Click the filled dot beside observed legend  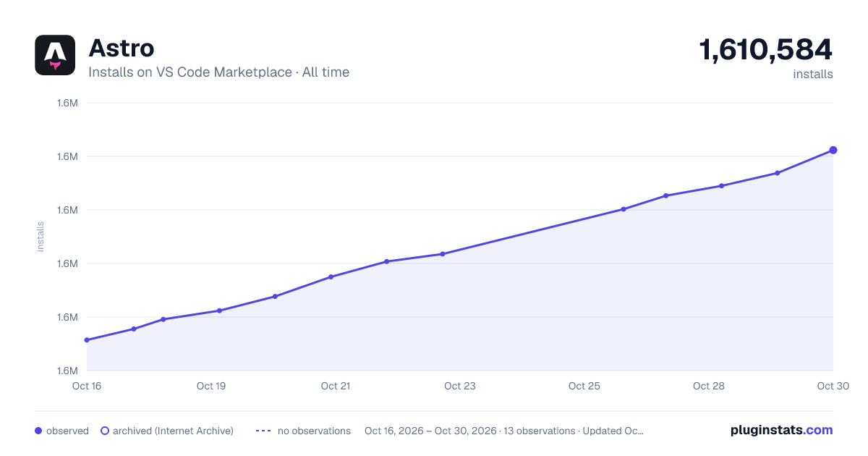point(38,431)
